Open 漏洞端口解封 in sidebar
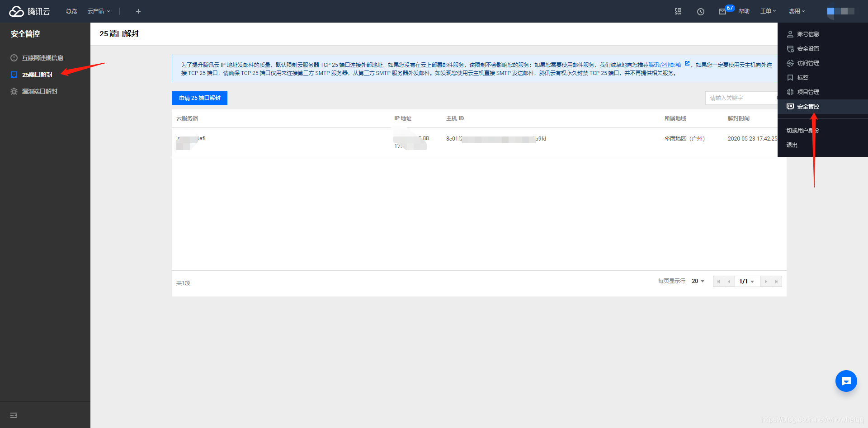Image resolution: width=868 pixels, height=428 pixels. click(39, 91)
